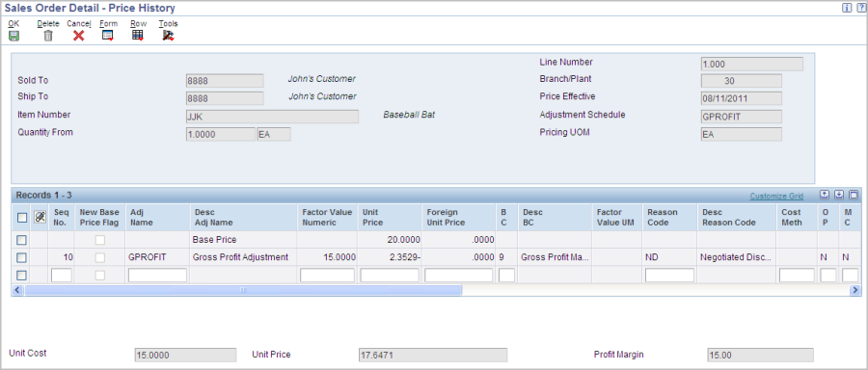Image resolution: width=868 pixels, height=370 pixels.
Task: Open the Row menu icon
Action: (138, 36)
